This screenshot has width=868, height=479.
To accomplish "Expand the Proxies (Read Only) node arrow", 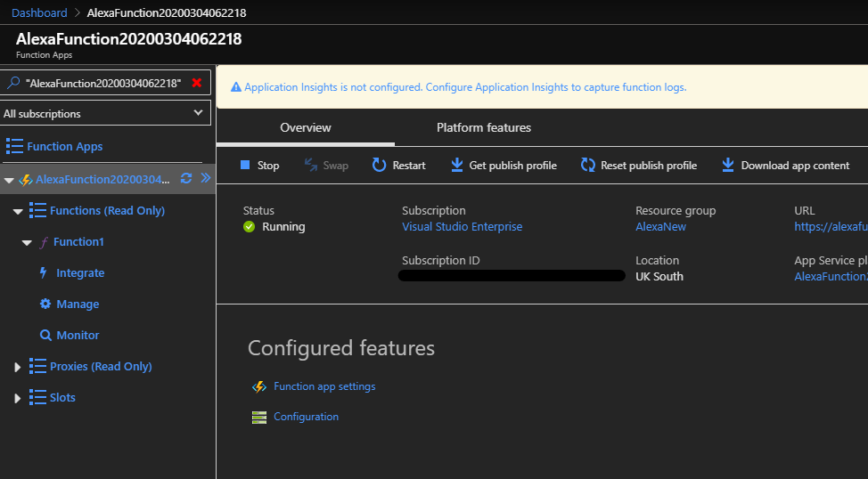I will click(x=17, y=367).
